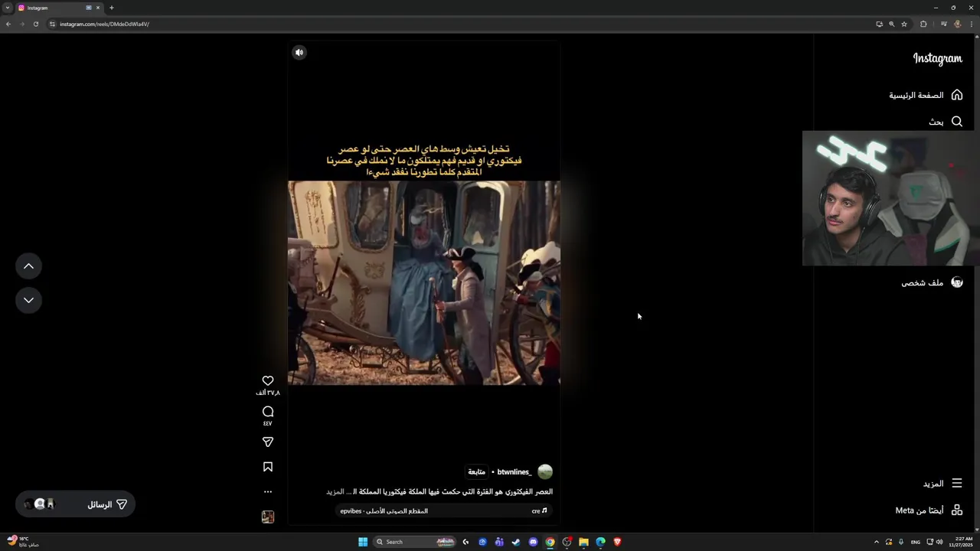Click the Instagram logo in the sidebar

(937, 58)
